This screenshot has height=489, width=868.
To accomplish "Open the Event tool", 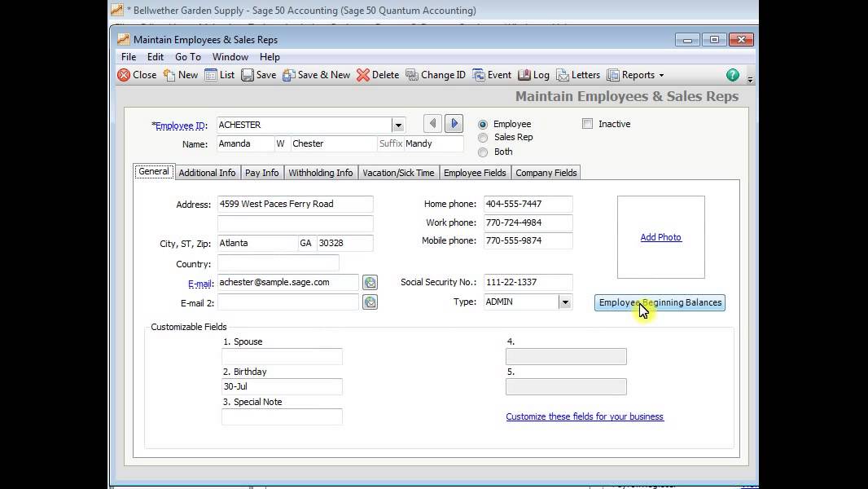I will coord(492,75).
